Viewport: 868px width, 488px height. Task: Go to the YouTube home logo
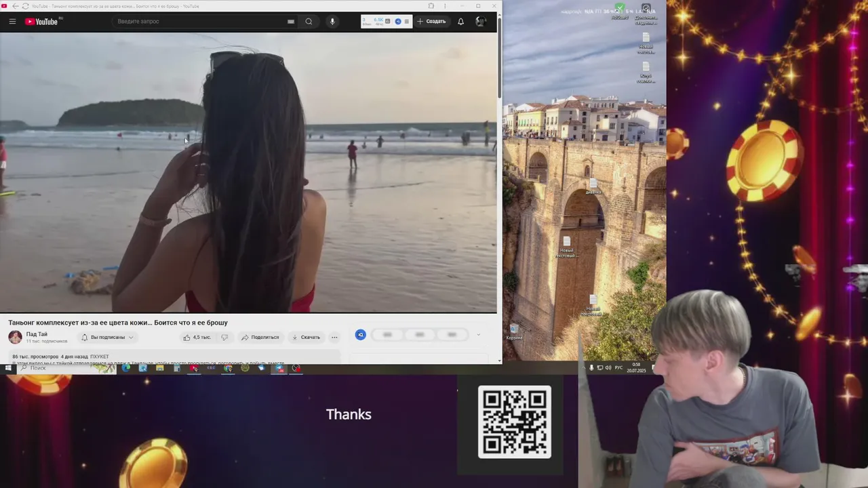coord(41,22)
